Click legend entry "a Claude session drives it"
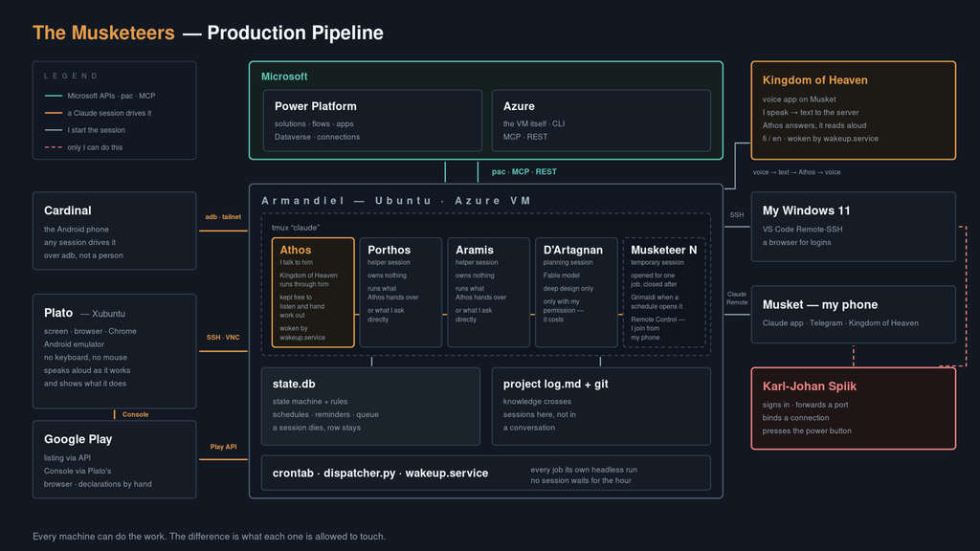The height and width of the screenshot is (551, 980). click(109, 113)
